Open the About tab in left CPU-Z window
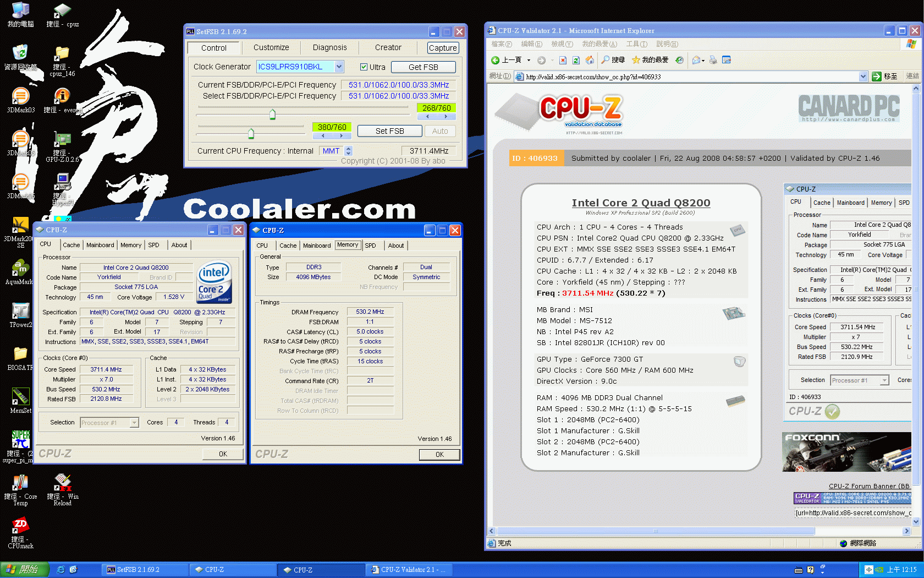 pos(179,245)
